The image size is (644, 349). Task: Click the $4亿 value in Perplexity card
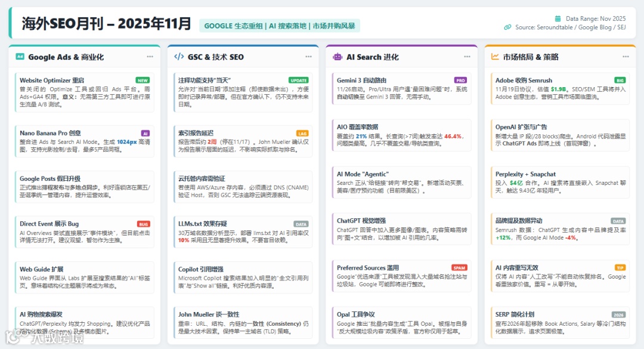(516, 183)
